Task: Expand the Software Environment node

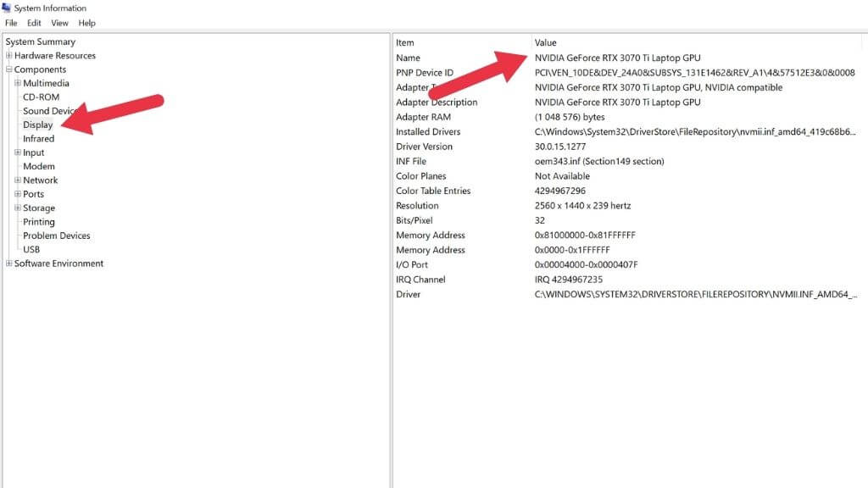Action: click(x=8, y=263)
